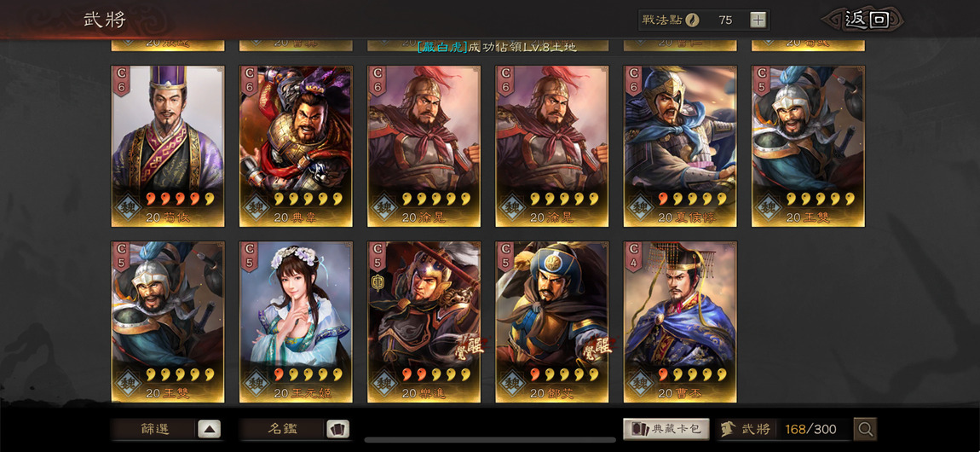Click the 申 badge on 樂進 card
This screenshot has width=980, height=452.
point(377,282)
